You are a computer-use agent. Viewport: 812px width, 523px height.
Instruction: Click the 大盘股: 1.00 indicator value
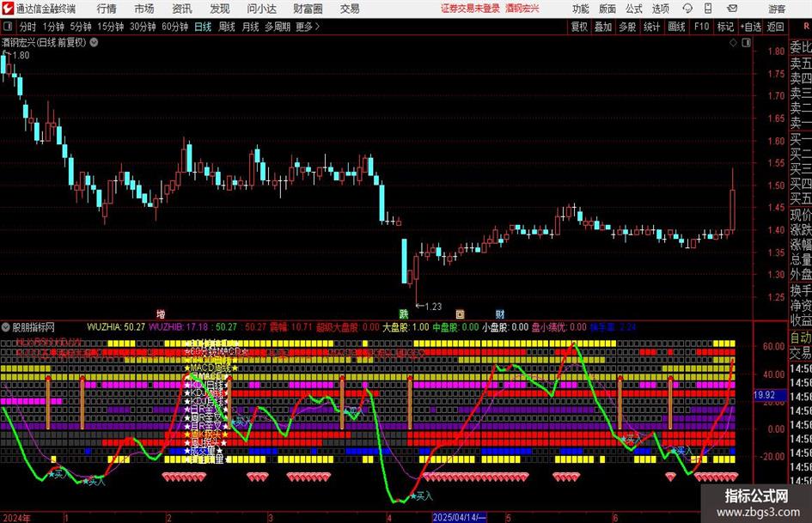tap(406, 326)
